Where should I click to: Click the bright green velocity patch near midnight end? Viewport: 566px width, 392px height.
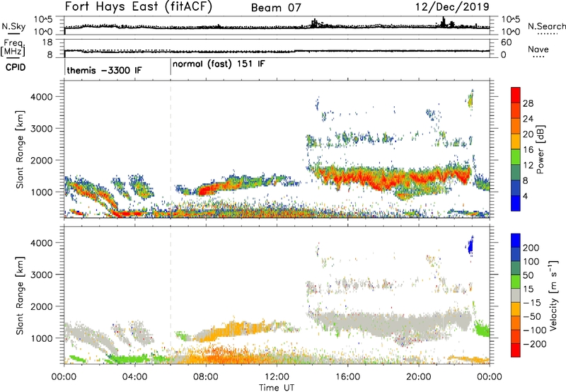click(482, 329)
